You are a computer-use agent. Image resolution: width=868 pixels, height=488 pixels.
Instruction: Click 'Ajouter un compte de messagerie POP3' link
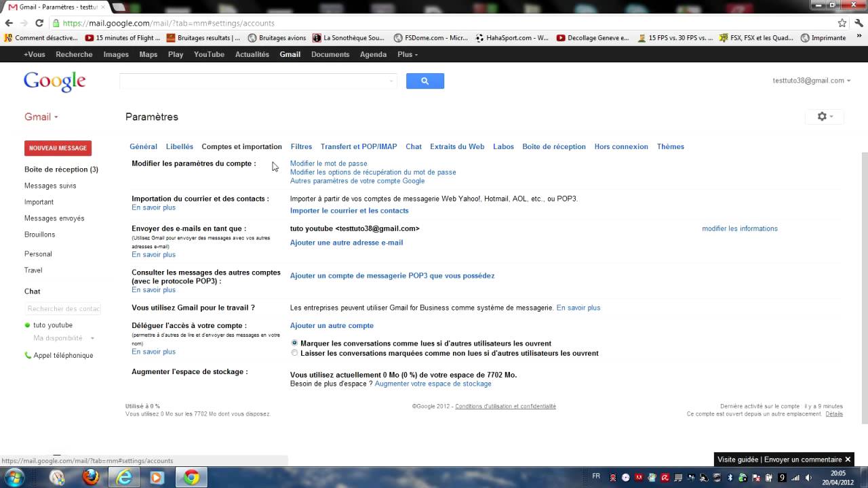(x=393, y=276)
